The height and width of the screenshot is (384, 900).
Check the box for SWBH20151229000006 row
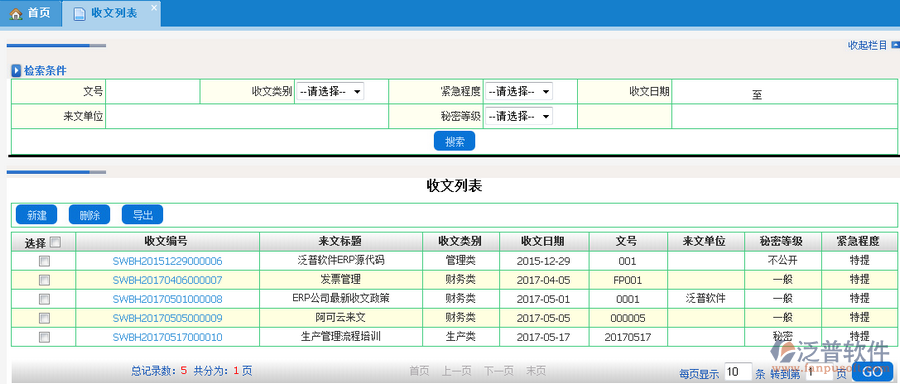coord(44,261)
